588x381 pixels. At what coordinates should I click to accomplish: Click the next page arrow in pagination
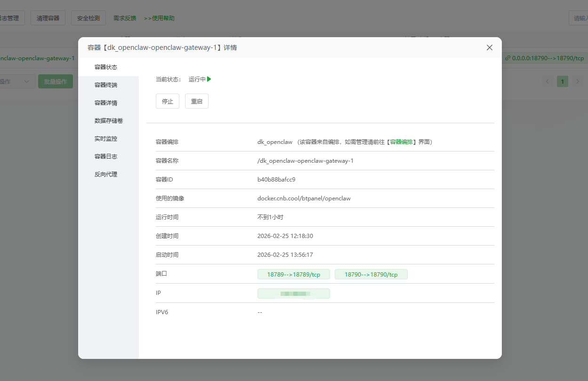pos(578,81)
